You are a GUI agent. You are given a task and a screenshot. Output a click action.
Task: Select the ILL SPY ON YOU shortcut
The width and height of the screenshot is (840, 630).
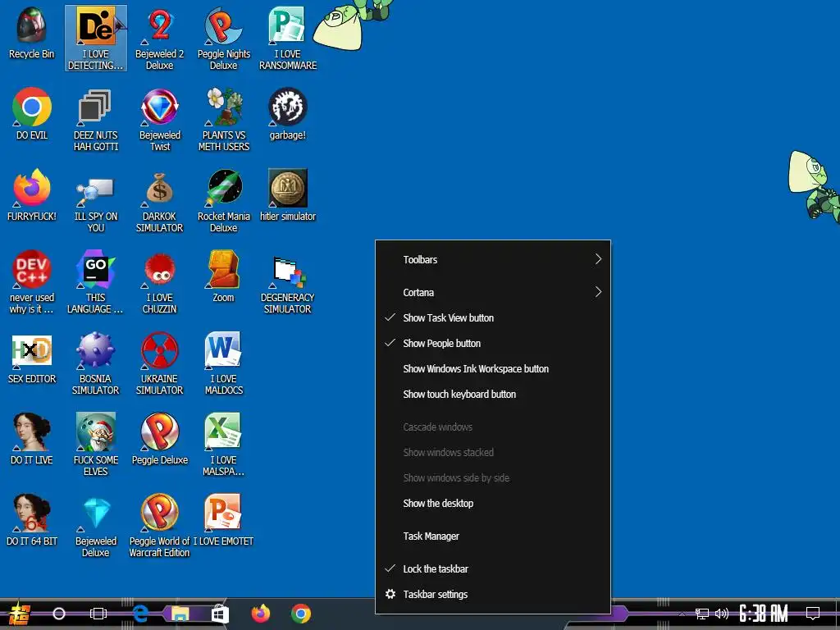[x=96, y=202]
